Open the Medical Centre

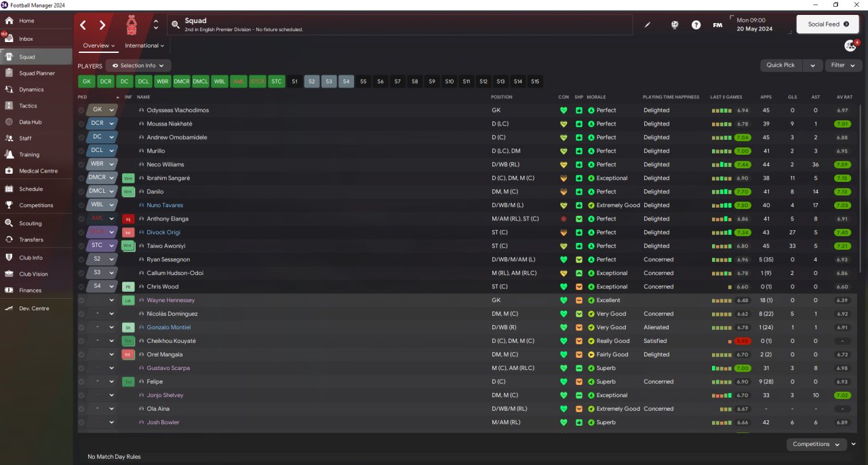tap(38, 171)
